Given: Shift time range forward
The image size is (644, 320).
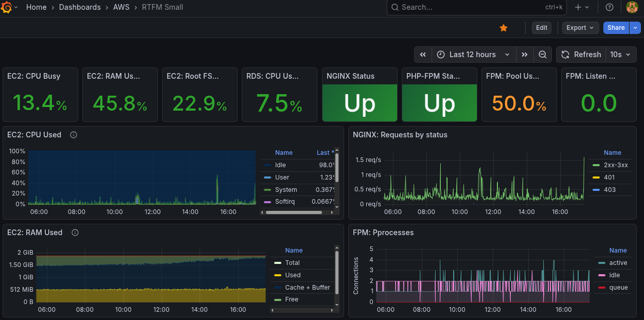Looking at the screenshot, I should pyautogui.click(x=524, y=55).
